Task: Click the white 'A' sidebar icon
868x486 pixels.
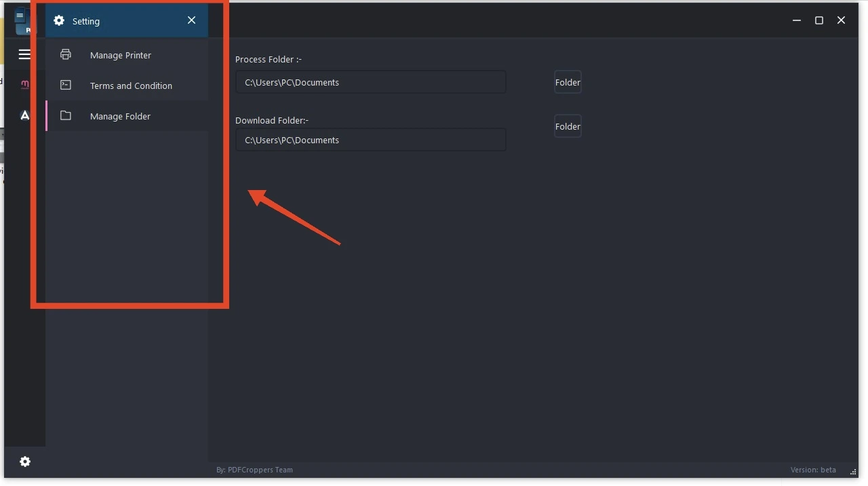Action: pos(25,115)
